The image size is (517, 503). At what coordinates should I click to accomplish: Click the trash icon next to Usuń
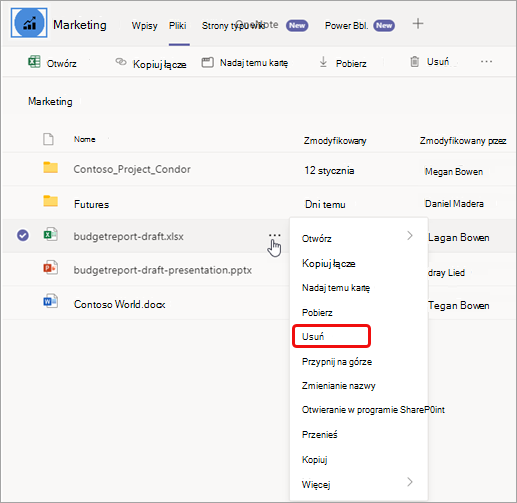click(414, 62)
